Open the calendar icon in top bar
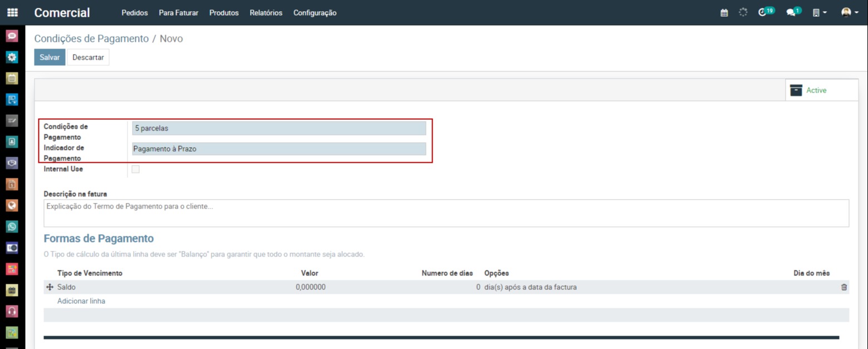This screenshot has height=349, width=868. 724,12
